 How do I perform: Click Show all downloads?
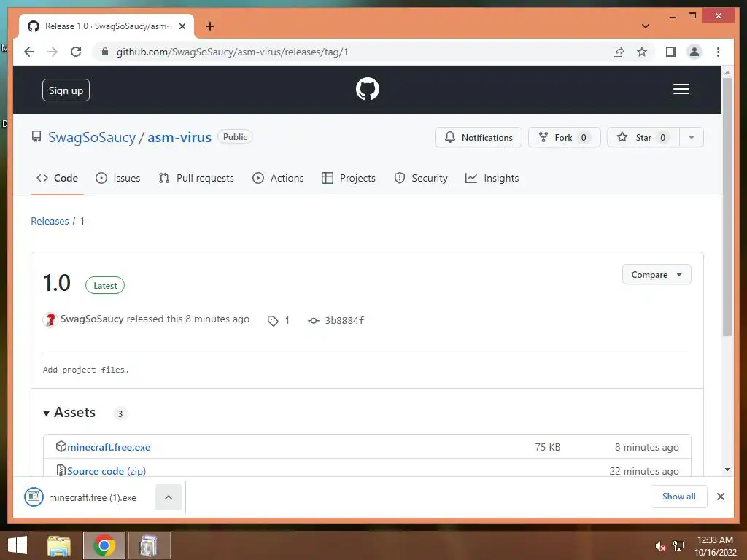coord(678,497)
